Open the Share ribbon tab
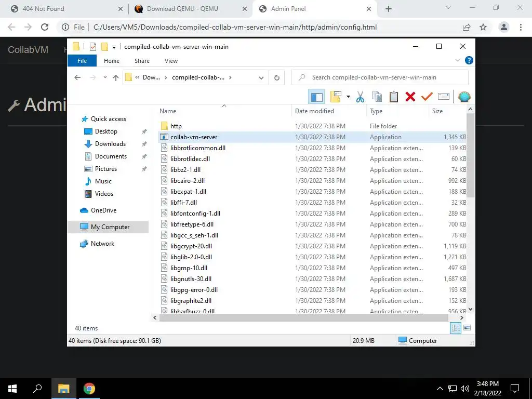The width and height of the screenshot is (532, 399). 142,61
